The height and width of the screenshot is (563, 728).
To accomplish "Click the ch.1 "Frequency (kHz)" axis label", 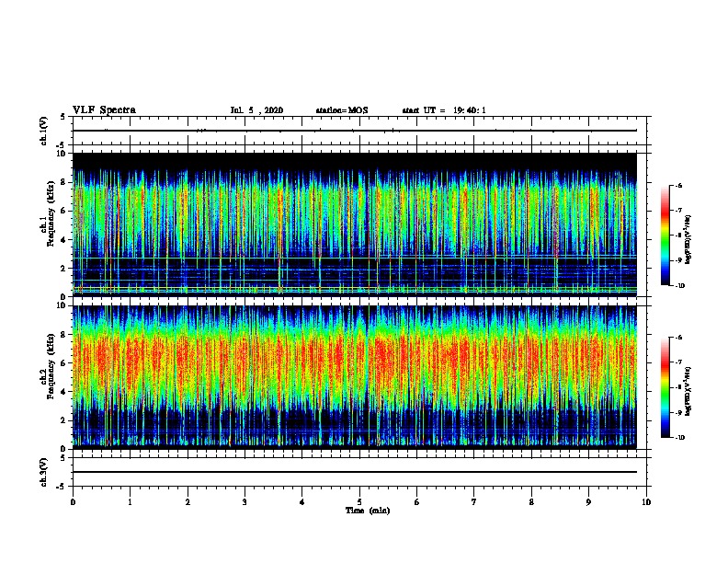I will [x=51, y=213].
